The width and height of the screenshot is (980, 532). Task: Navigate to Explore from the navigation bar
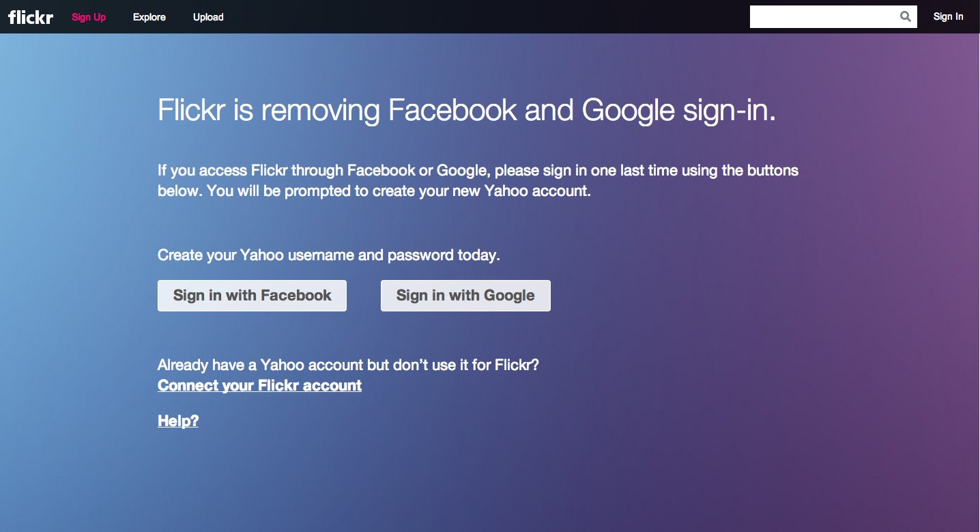pyautogui.click(x=149, y=17)
